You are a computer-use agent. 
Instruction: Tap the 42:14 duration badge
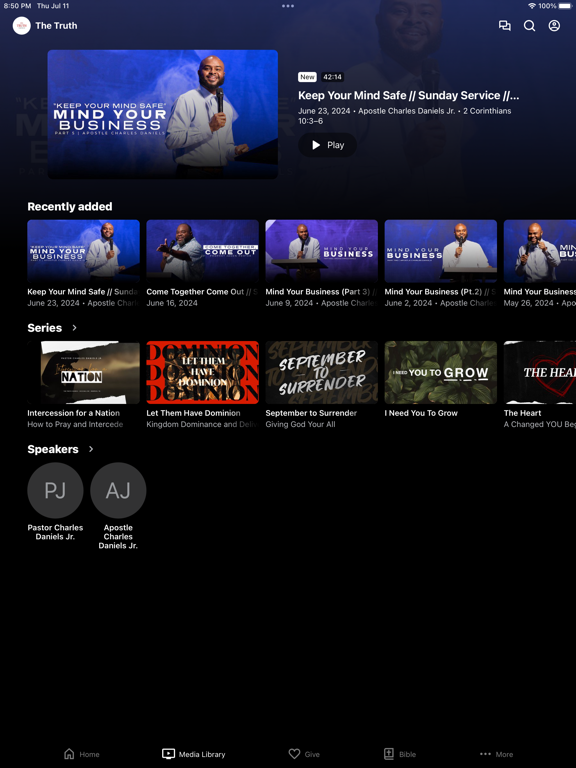coord(333,77)
